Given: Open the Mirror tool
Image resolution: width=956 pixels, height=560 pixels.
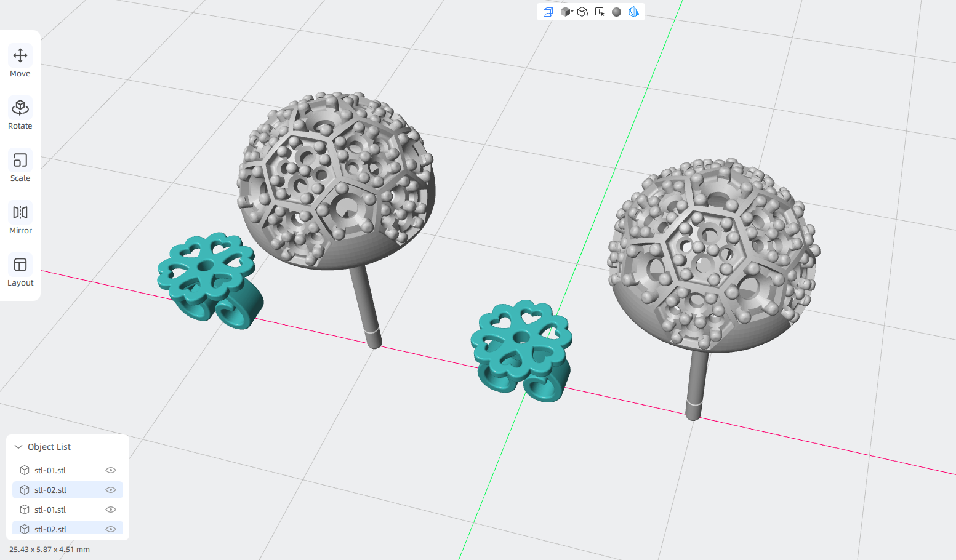Looking at the screenshot, I should [20, 219].
